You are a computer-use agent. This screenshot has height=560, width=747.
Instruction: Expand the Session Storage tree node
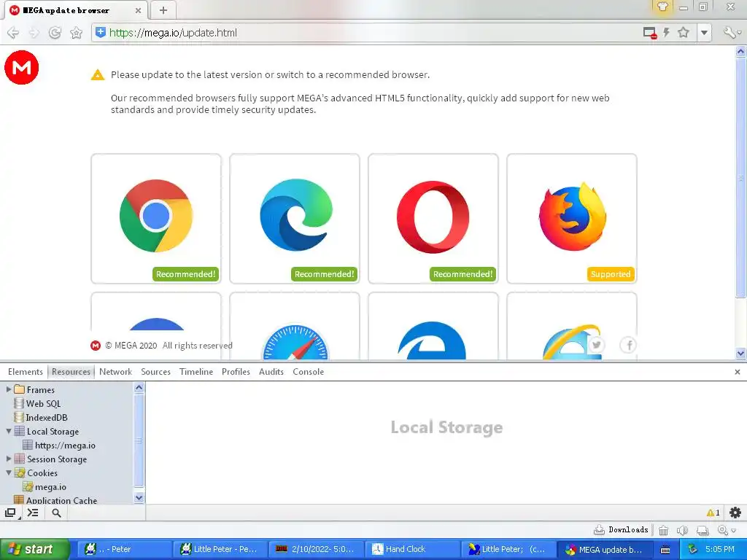pos(9,459)
